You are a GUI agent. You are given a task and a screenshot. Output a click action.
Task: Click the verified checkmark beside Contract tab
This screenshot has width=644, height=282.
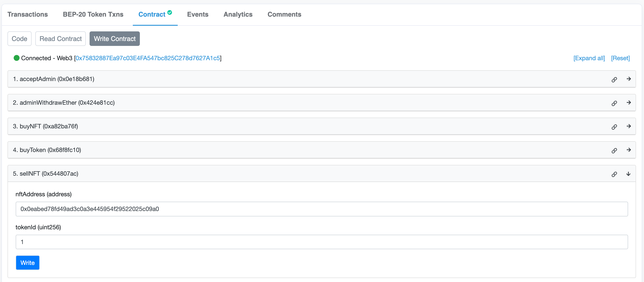coord(170,12)
